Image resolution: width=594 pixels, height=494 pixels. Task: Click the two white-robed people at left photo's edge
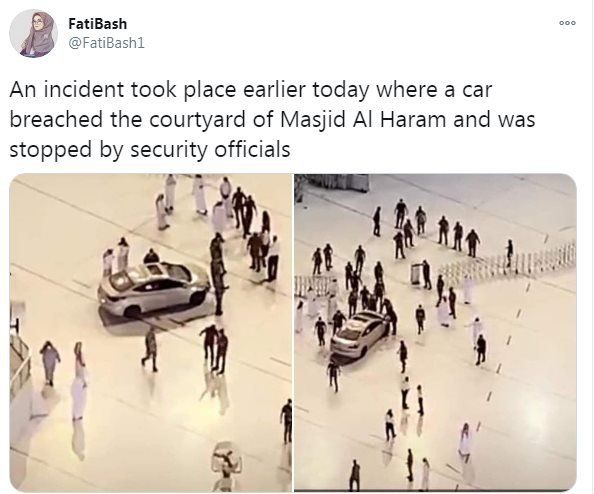pos(64,379)
